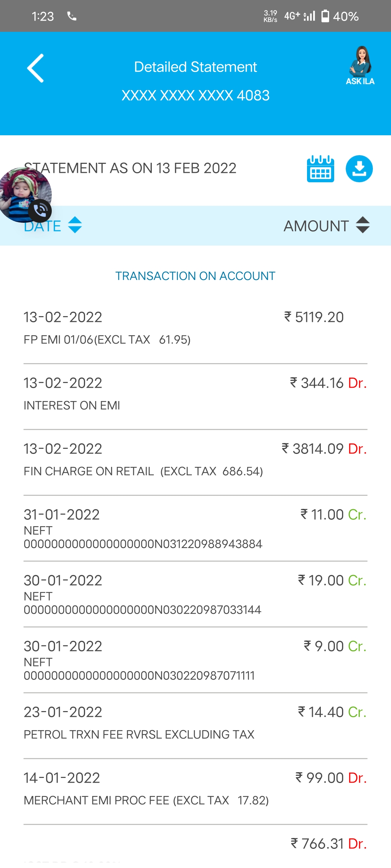Open the calendar date picker

tap(320, 169)
